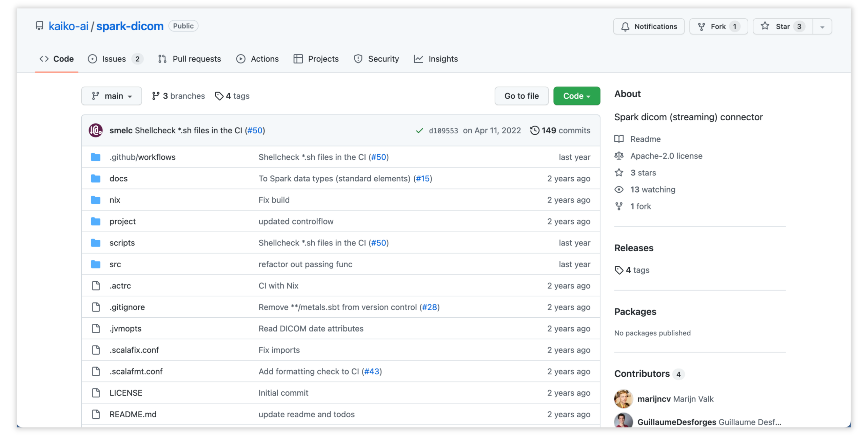The height and width of the screenshot is (436, 868).
Task: Open the .scalafix.conf file
Action: pos(134,350)
